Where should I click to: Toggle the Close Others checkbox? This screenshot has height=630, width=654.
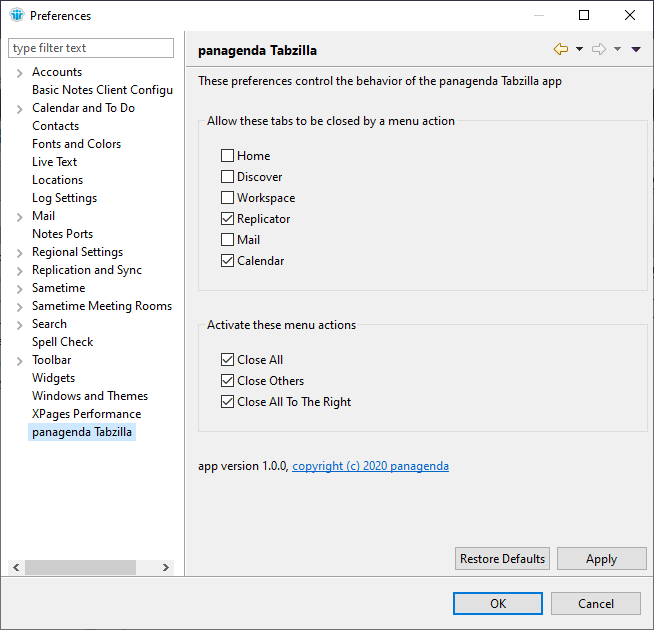pos(228,381)
